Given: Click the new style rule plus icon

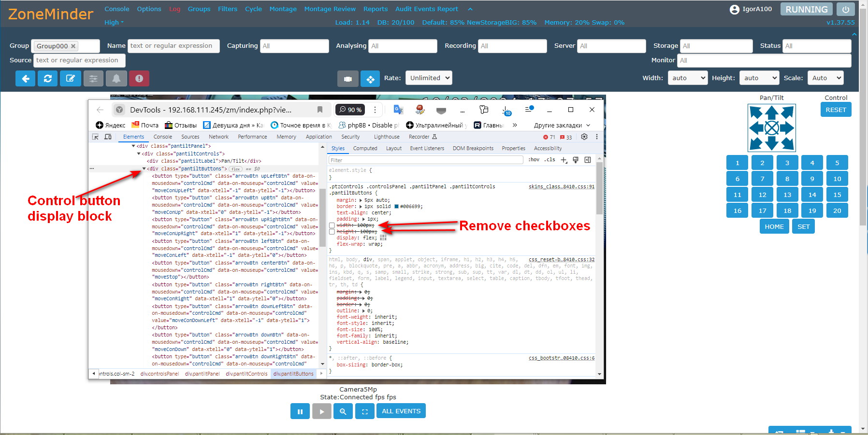Looking at the screenshot, I should [x=564, y=160].
